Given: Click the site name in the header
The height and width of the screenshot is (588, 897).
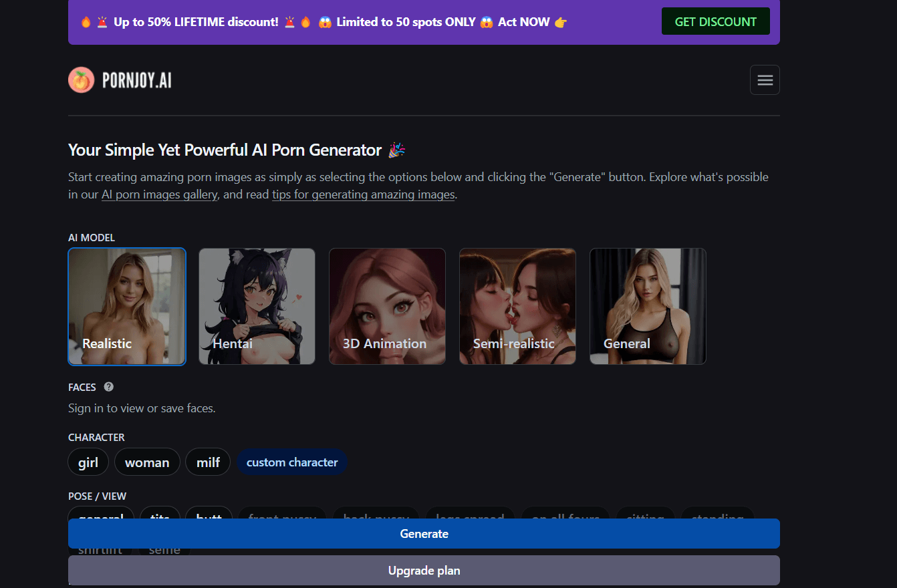Looking at the screenshot, I should point(137,81).
